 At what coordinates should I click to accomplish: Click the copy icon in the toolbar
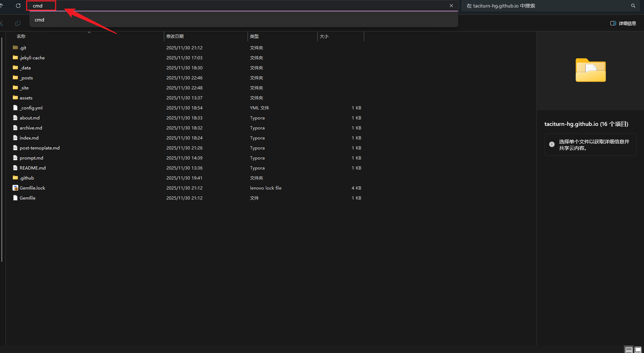coord(18,23)
